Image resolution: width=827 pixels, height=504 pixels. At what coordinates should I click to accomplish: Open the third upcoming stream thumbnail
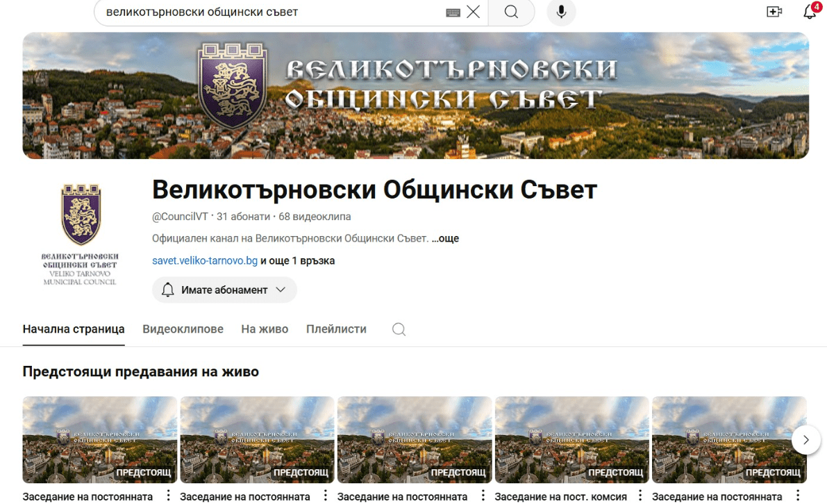tap(415, 439)
